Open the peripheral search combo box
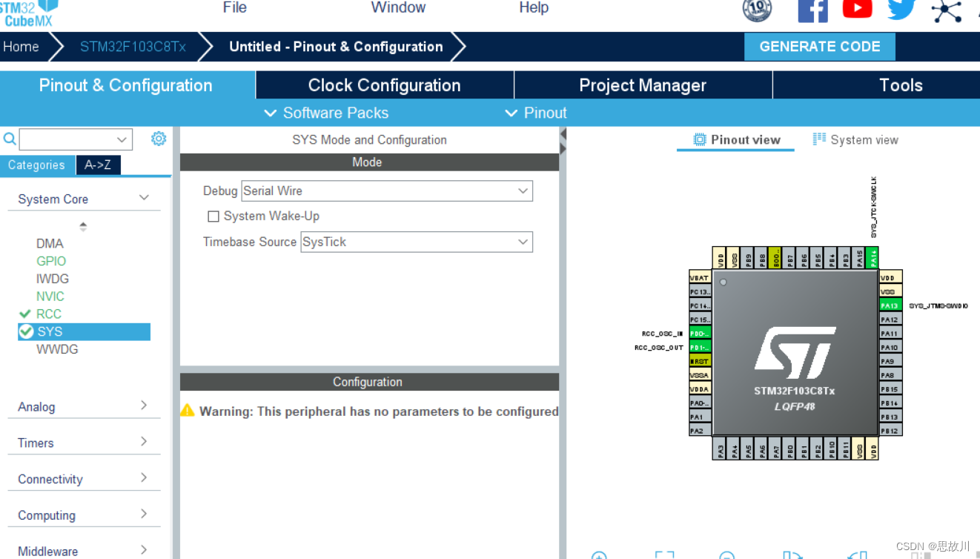The height and width of the screenshot is (559, 980). pyautogui.click(x=76, y=139)
